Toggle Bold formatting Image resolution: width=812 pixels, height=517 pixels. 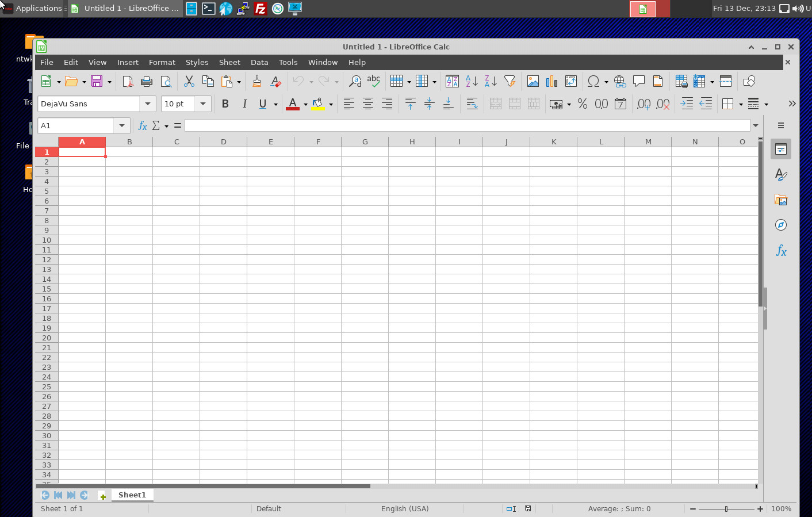(x=225, y=104)
